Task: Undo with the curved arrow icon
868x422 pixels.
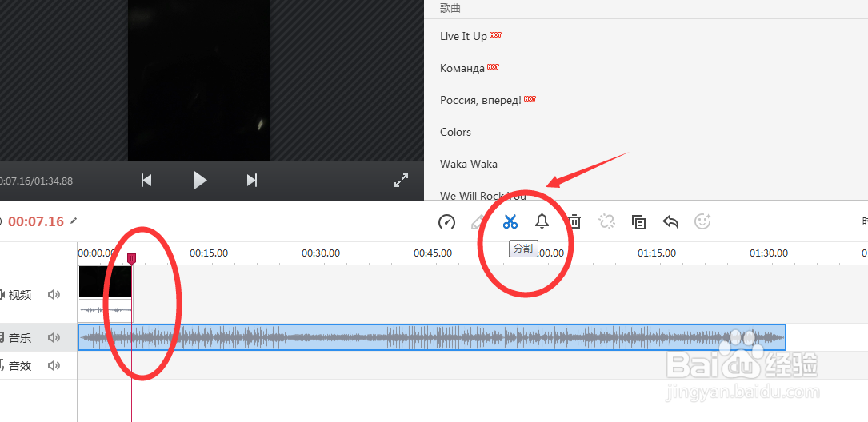Action: [x=670, y=221]
